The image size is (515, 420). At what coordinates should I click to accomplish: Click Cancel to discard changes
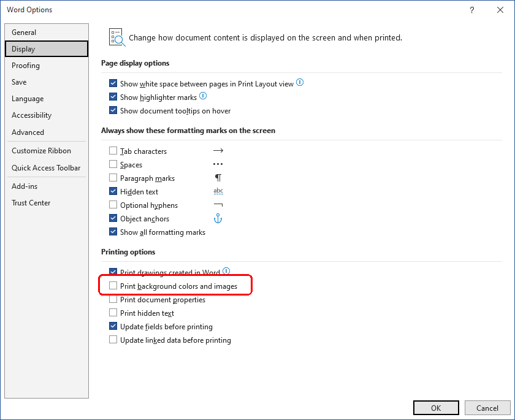tap(487, 408)
